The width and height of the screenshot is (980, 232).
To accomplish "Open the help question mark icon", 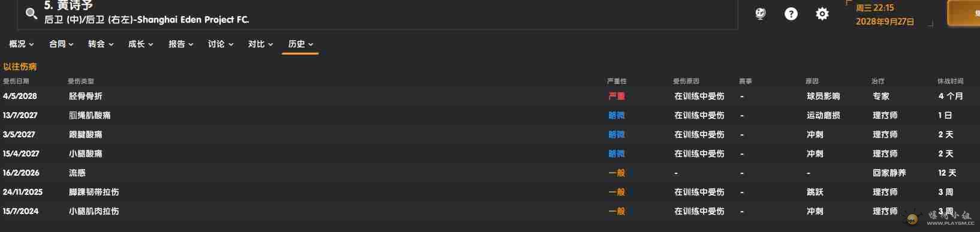I will [791, 14].
